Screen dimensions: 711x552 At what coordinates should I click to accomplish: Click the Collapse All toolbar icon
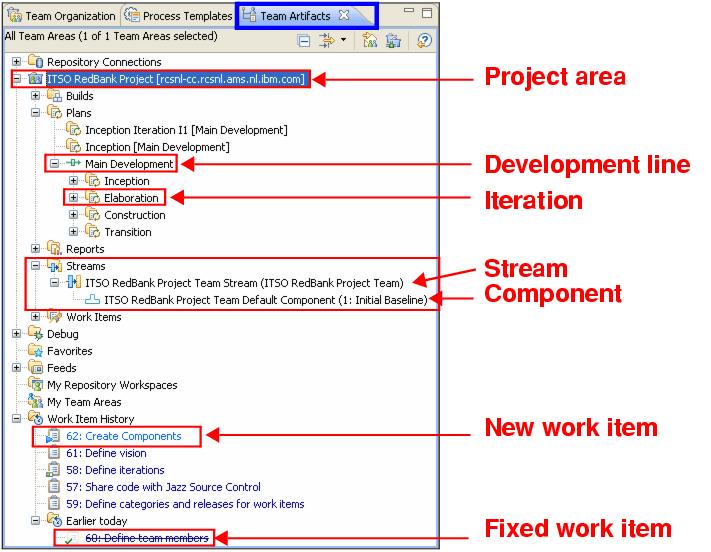click(x=304, y=41)
